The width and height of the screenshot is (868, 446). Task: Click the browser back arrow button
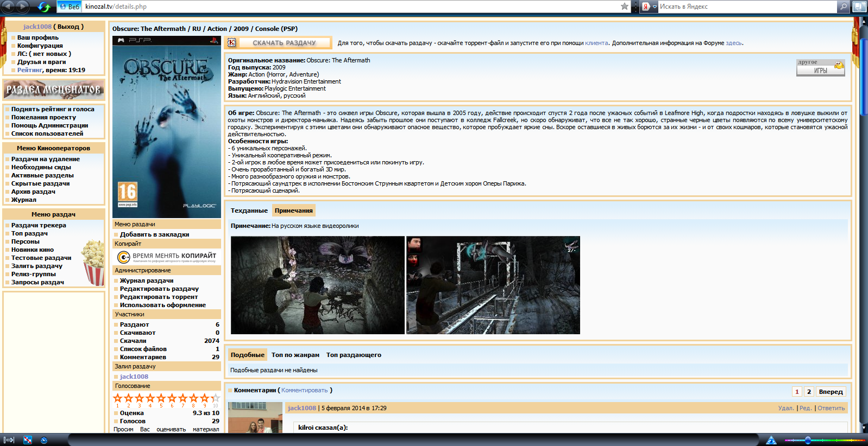[8, 7]
